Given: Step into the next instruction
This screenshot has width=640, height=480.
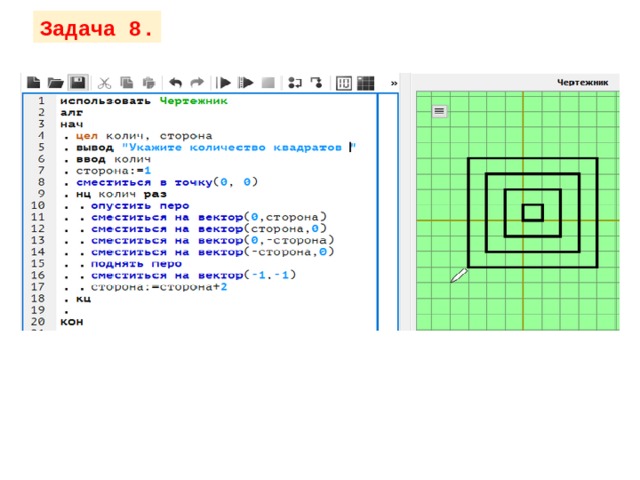Looking at the screenshot, I should [x=295, y=83].
